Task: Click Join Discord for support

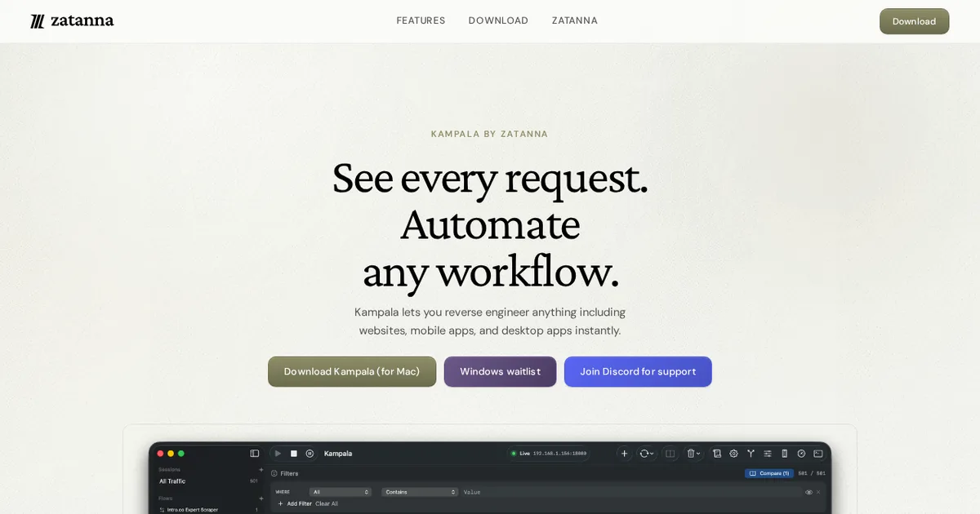Action: click(638, 371)
